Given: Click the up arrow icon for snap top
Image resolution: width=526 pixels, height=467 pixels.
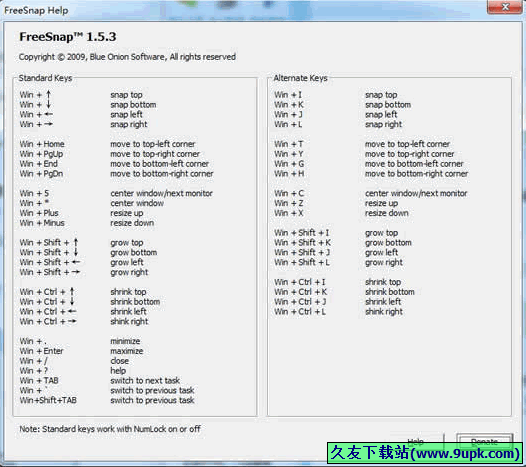Looking at the screenshot, I should 49,95.
